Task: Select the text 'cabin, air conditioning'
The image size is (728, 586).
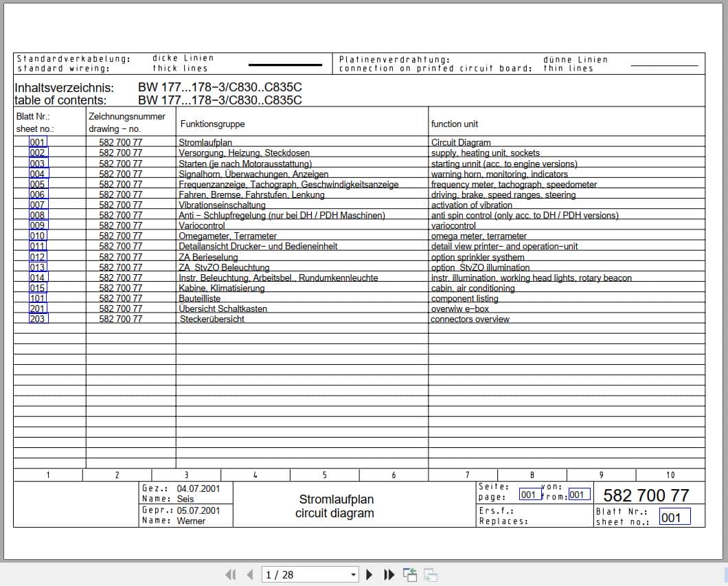Action: tap(473, 288)
